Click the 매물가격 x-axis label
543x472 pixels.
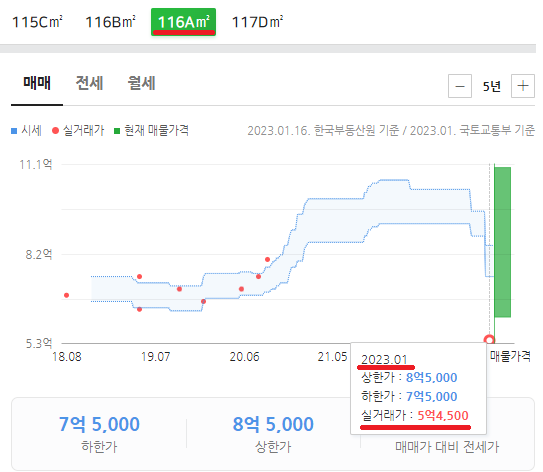[510, 356]
